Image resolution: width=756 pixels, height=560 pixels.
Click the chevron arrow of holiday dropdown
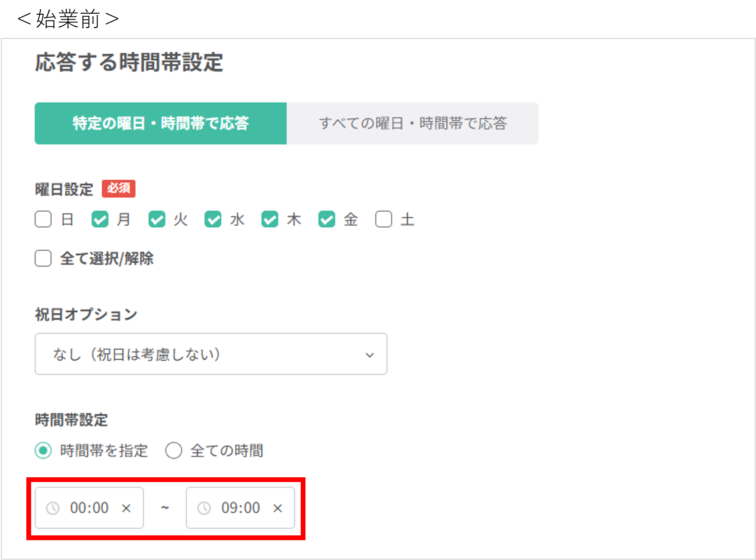(369, 355)
